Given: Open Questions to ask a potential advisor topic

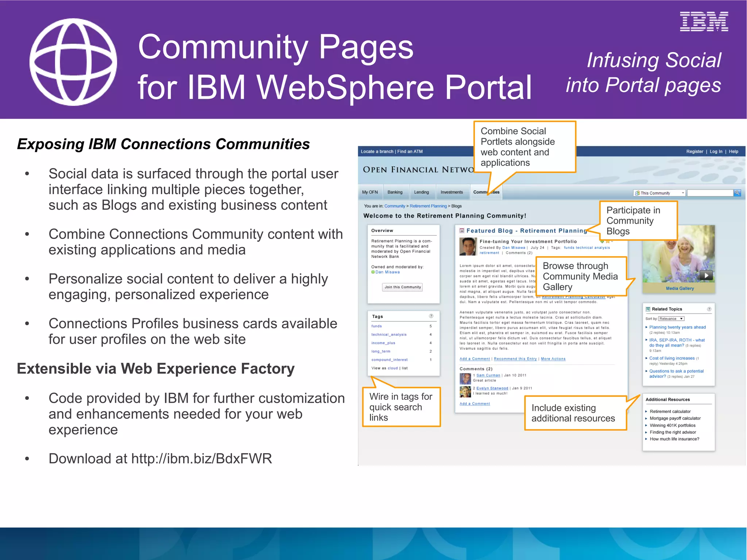Looking at the screenshot, I should tap(676, 374).
